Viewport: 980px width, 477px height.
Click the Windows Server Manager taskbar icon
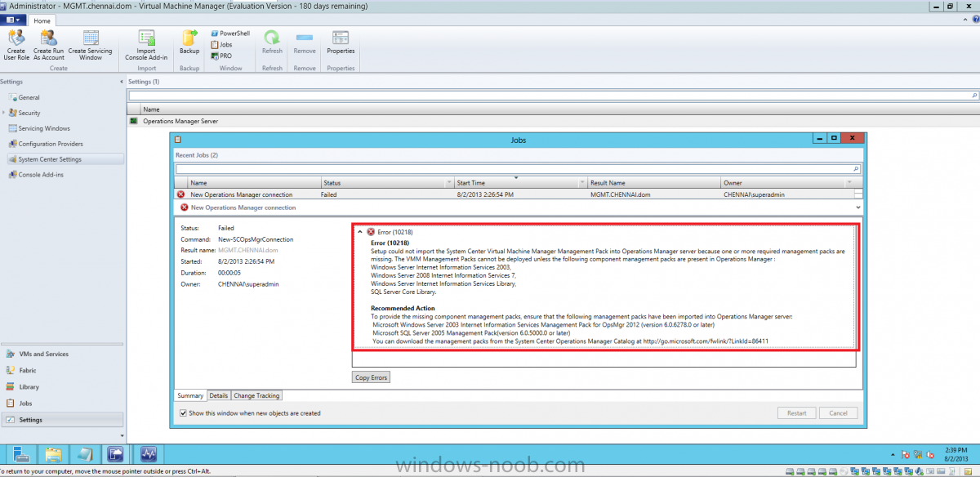21,454
